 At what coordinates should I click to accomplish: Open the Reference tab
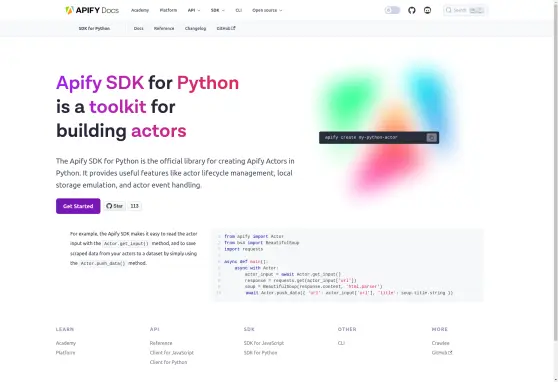point(164,28)
